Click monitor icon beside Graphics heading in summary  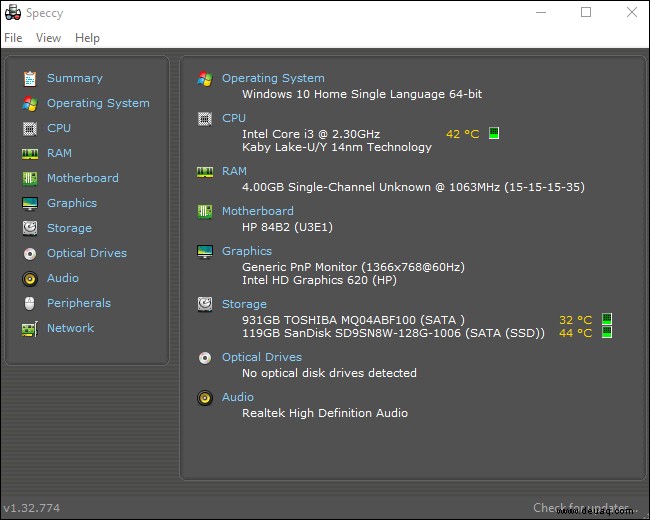point(205,251)
